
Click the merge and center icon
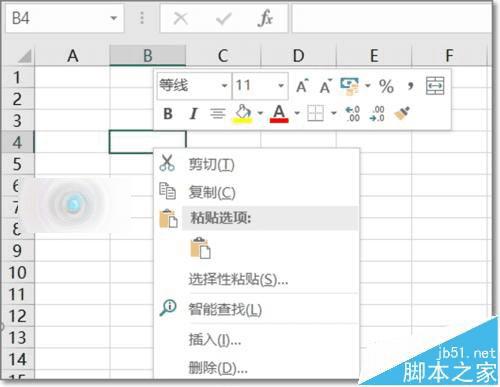(435, 86)
